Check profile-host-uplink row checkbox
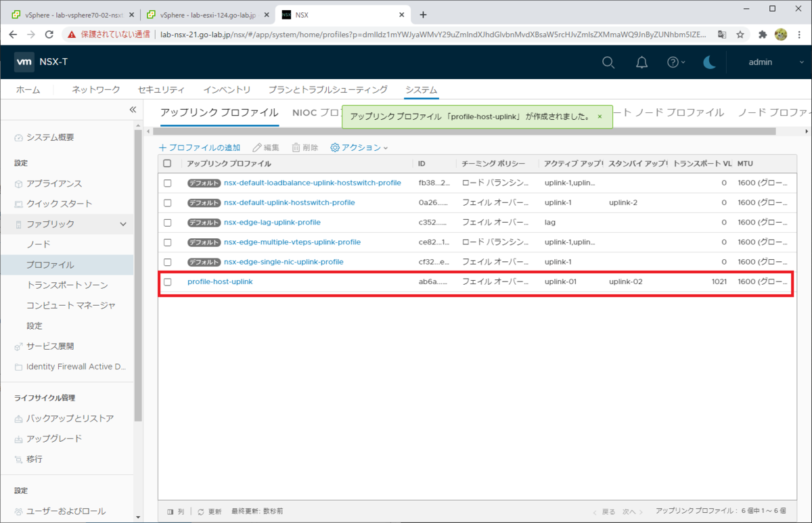 pyautogui.click(x=168, y=281)
